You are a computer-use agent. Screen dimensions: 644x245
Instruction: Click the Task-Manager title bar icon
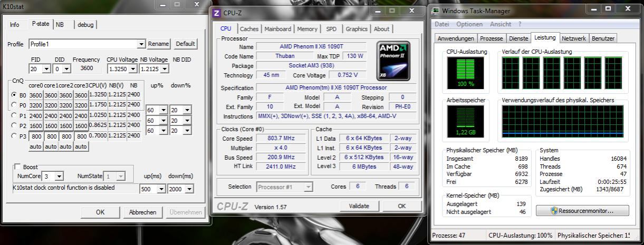436,11
